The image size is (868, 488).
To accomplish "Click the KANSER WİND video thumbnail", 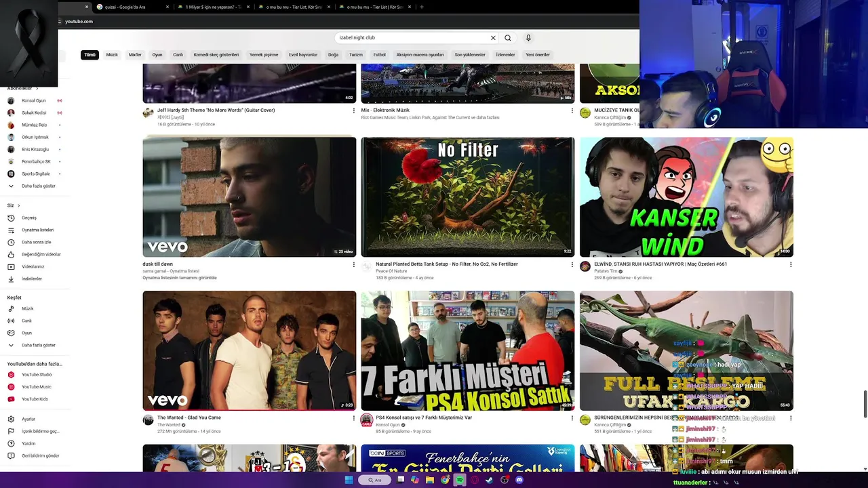I will [x=686, y=197].
